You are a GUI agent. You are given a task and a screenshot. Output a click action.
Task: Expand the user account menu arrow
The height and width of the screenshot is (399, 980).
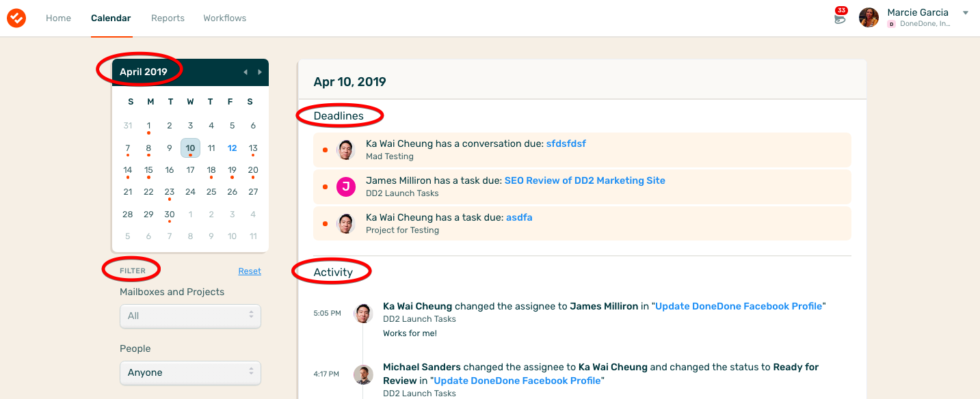pos(966,13)
